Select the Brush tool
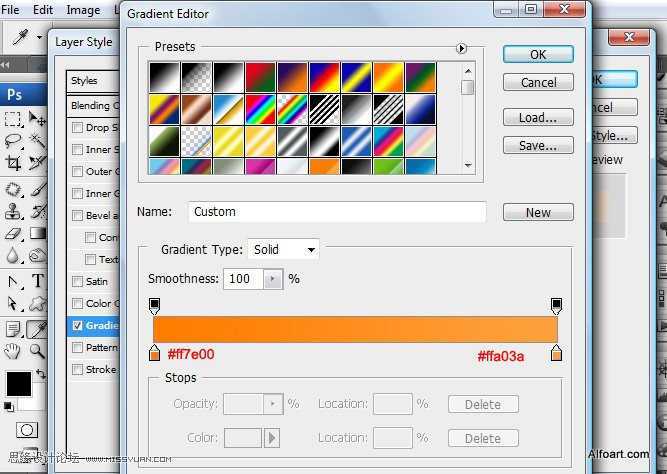Viewport: 667px width, 474px height. [x=38, y=189]
